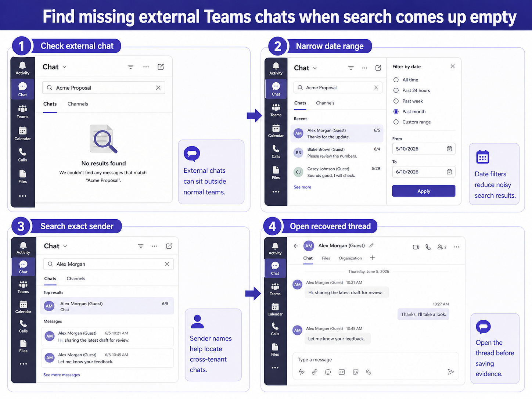
Task: Click the Apply button in date filter
Action: click(424, 191)
